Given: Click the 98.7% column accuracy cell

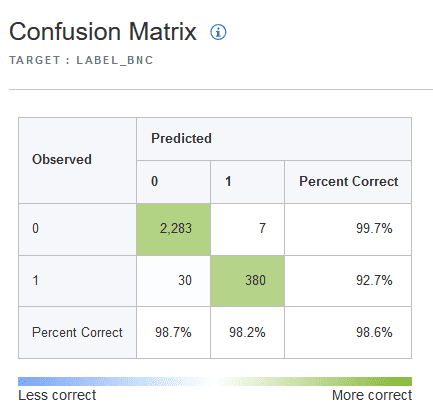Looking at the screenshot, I should [x=173, y=333].
